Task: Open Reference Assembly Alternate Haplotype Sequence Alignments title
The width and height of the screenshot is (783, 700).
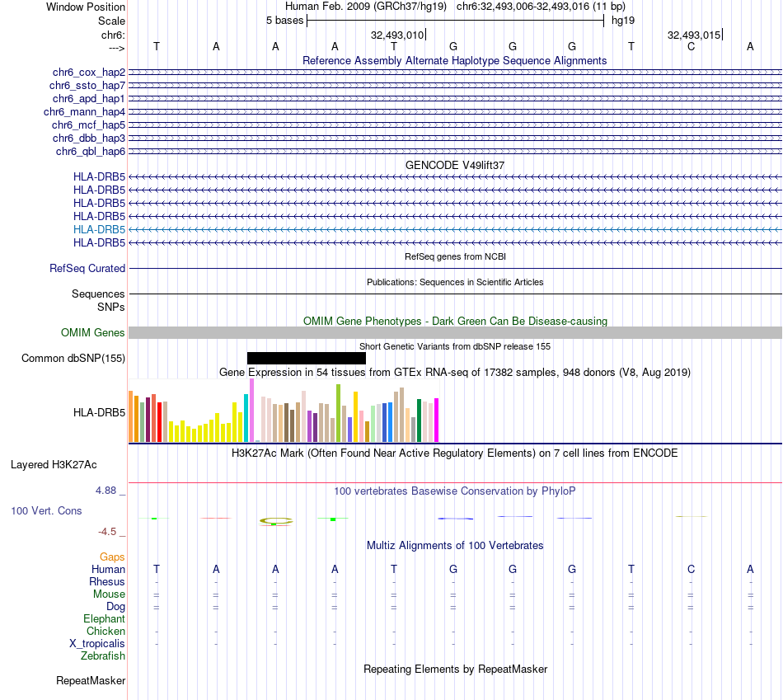Action: [454, 60]
